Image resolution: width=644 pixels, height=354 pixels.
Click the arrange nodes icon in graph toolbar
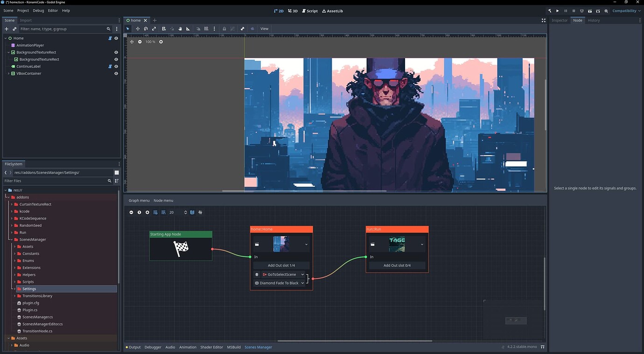pyautogui.click(x=200, y=212)
